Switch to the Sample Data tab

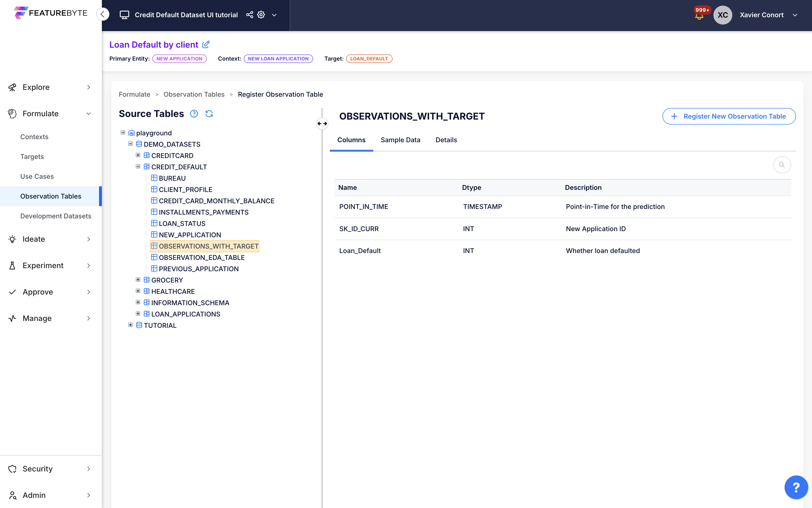coord(400,140)
